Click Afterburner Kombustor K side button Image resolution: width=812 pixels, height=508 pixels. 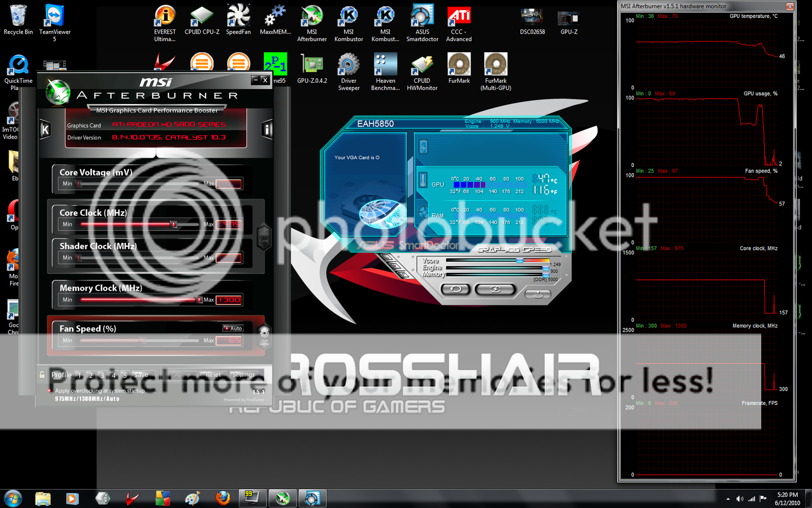click(x=45, y=130)
